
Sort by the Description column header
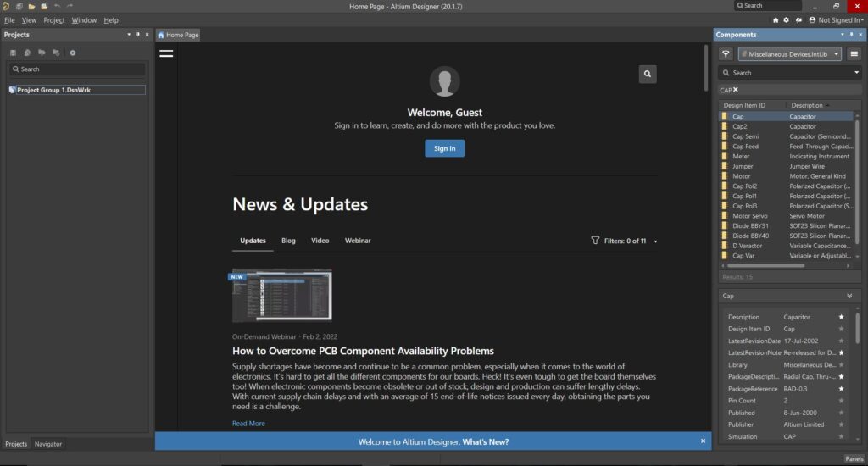(807, 105)
